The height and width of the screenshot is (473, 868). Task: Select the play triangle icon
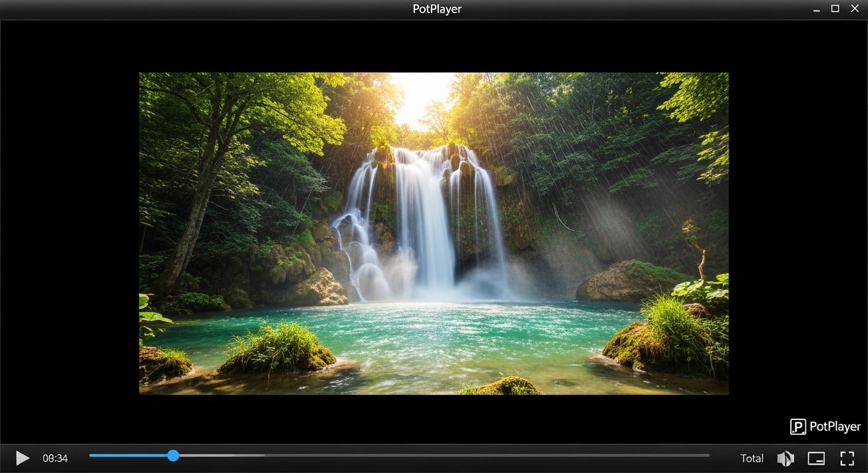point(22,458)
